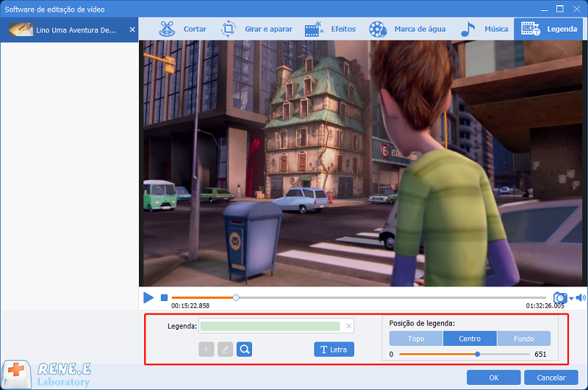Screen dimensions: 588x390
Task: Clear the Legenda field with X
Action: (x=348, y=326)
